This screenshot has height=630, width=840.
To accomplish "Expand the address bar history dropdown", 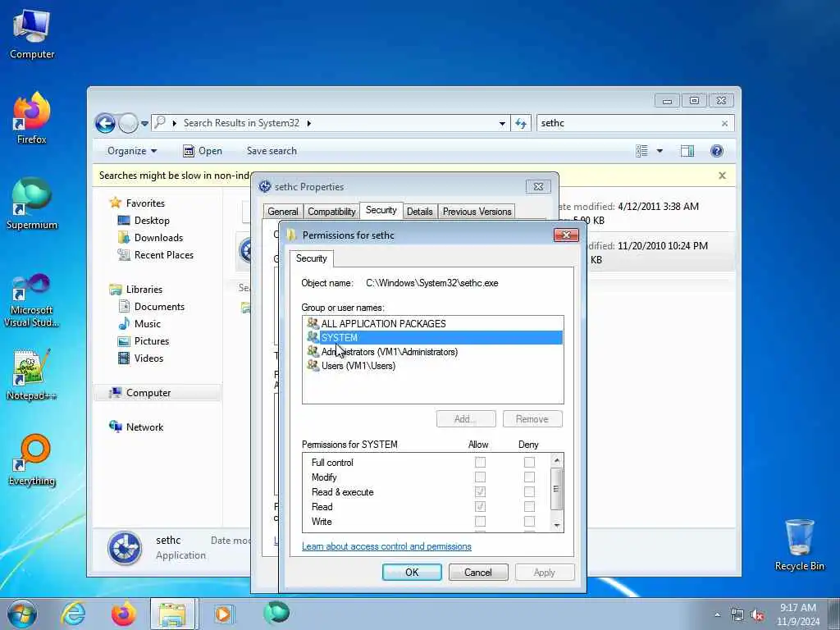I will [502, 124].
